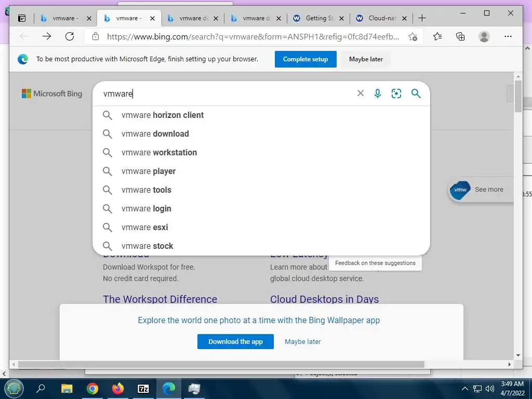Open Settings and more ellipsis menu
This screenshot has width=532, height=399.
tap(508, 36)
